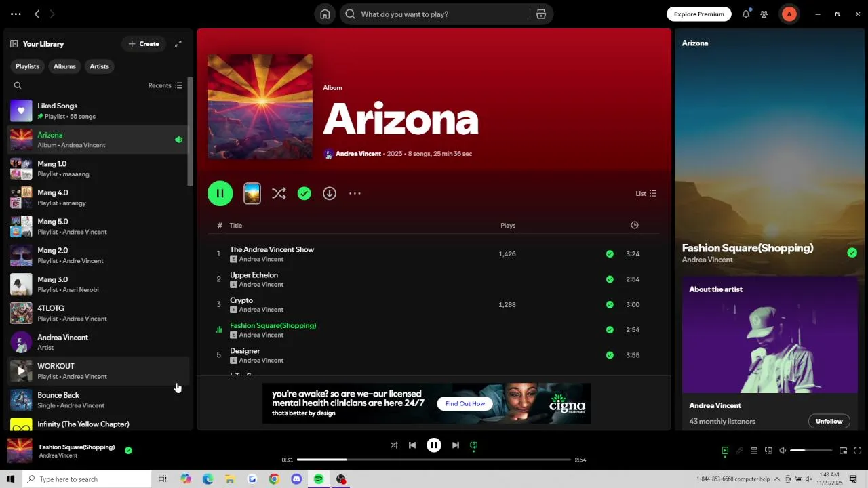Pause the Arizona album with green button

pyautogui.click(x=220, y=193)
